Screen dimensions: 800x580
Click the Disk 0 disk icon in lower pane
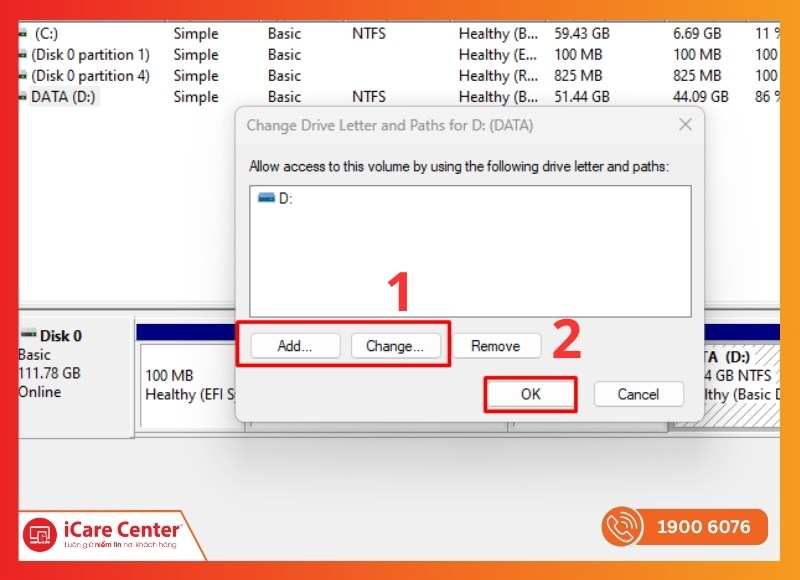coord(29,335)
